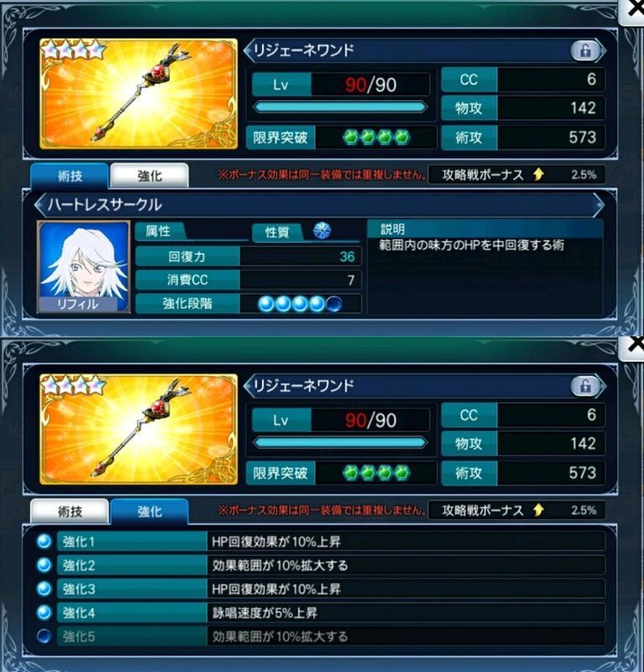Click the staff weapon thumbnail in upper panel
Viewport: 644px width, 672px height.
[x=139, y=94]
